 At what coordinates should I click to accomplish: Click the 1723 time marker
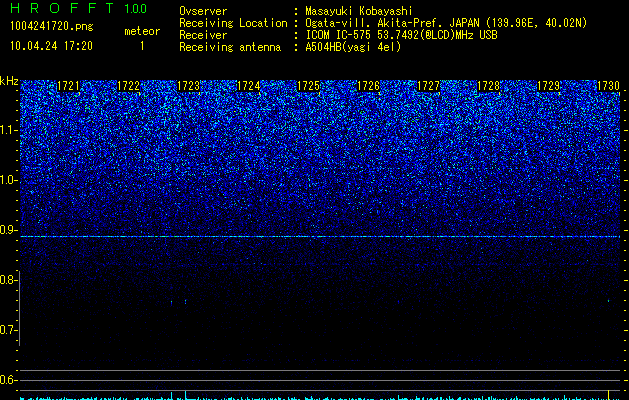[189, 86]
